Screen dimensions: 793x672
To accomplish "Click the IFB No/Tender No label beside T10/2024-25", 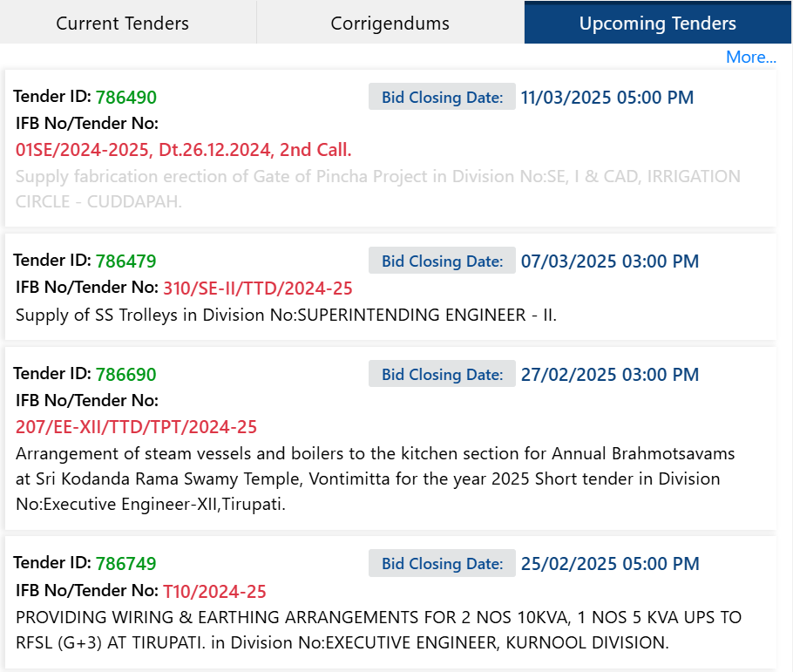I will 87,591.
